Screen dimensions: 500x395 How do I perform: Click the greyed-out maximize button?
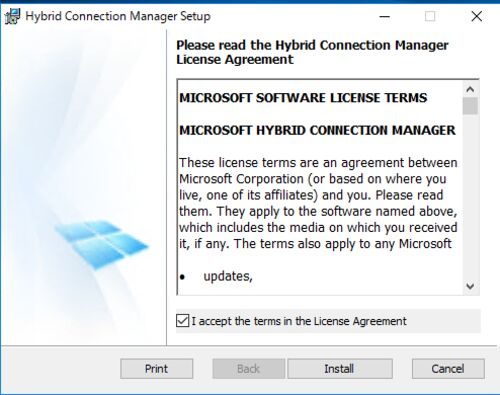(430, 16)
